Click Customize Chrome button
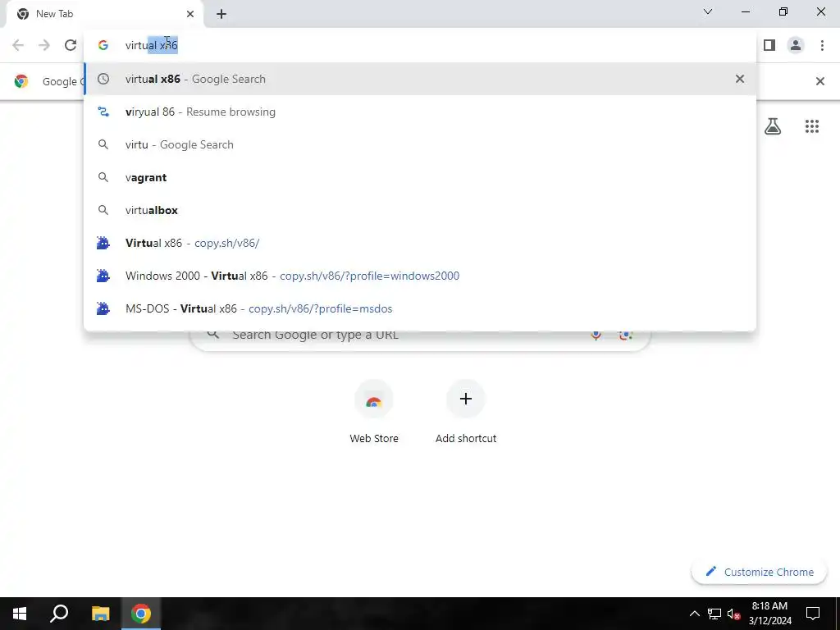The image size is (840, 630). coord(759,572)
